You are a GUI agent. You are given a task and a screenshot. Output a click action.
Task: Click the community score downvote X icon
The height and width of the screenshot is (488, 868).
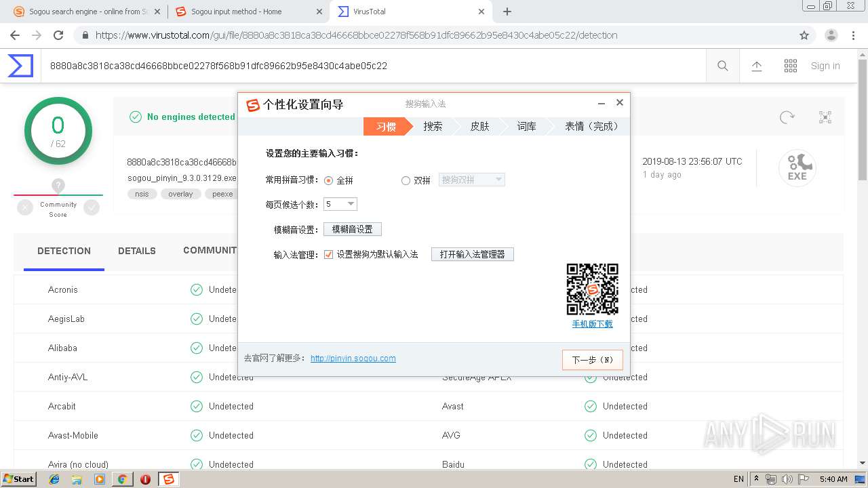click(25, 208)
